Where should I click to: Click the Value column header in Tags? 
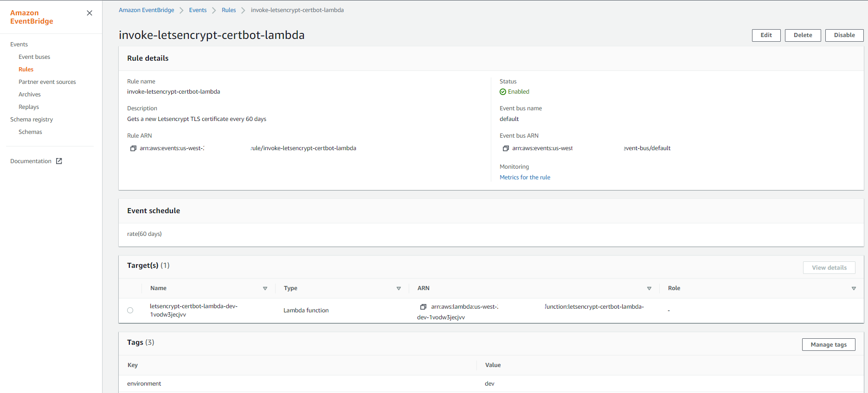493,365
